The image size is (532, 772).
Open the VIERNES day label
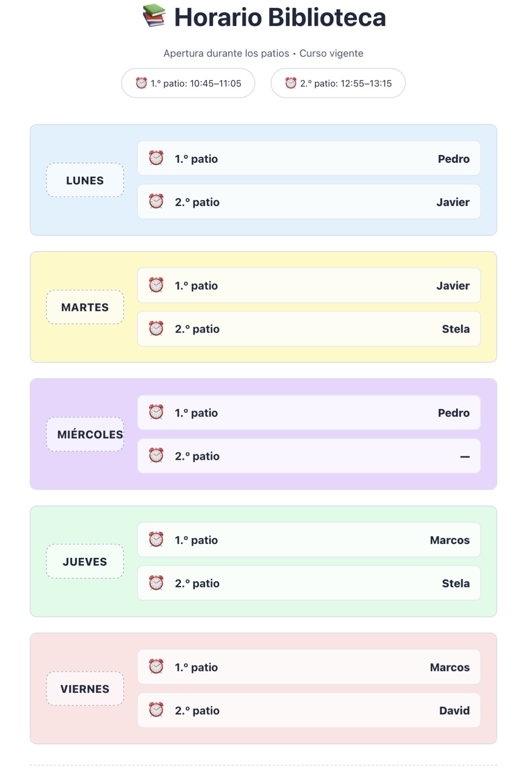85,689
